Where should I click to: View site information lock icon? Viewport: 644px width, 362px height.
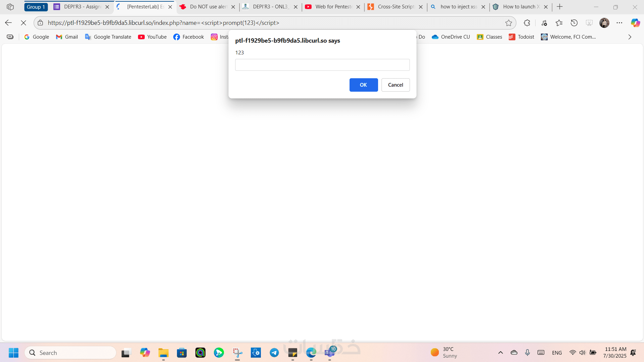[40, 23]
